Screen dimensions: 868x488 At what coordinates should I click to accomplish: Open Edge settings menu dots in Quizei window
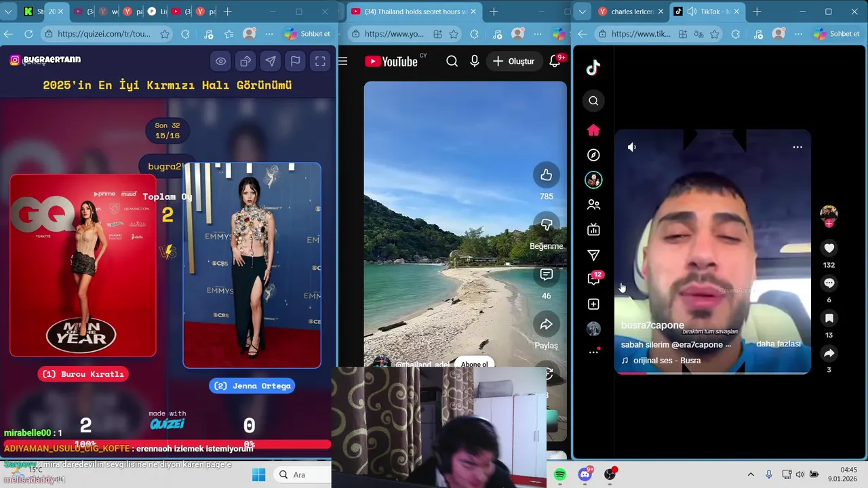[270, 34]
